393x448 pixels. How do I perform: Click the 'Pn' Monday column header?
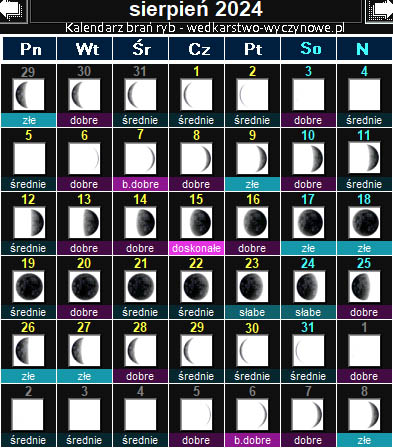coord(30,49)
